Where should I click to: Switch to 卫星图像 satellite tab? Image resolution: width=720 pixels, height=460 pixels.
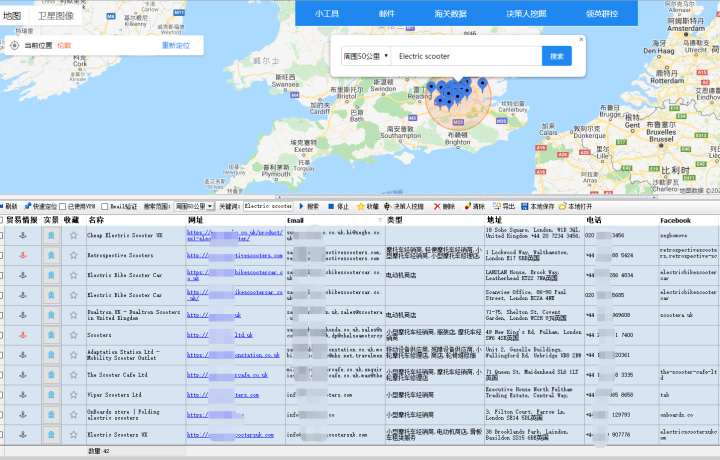(x=56, y=16)
